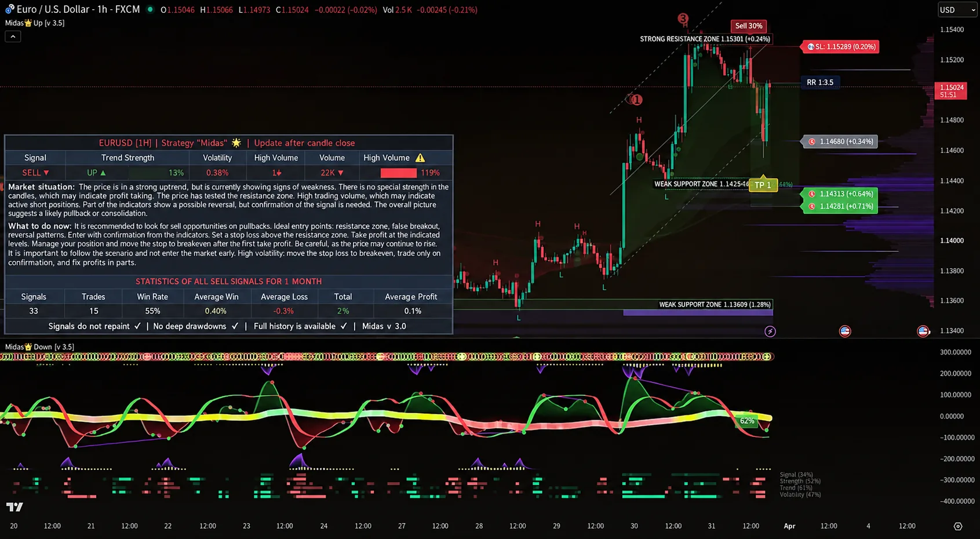Viewport: 980px width, 539px height.
Task: Click the EURUSD [1H] Strategy Midas header
Action: click(227, 143)
